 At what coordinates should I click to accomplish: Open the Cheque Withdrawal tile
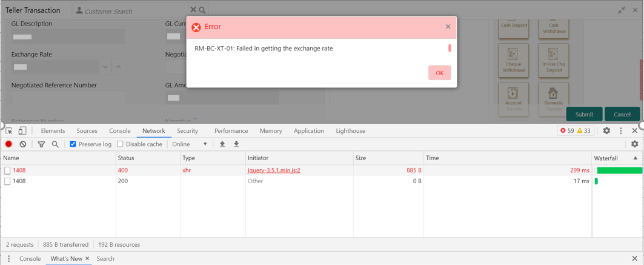tap(513, 60)
